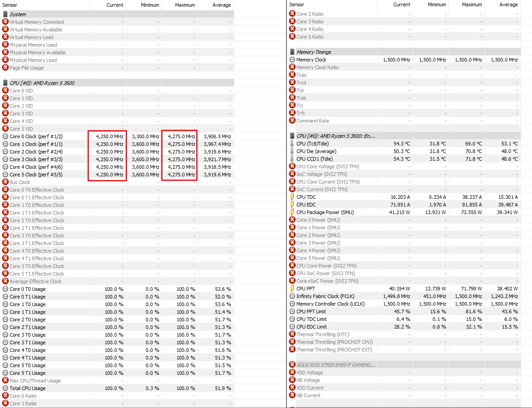Select the Core 0 Clock (perf #1/2) row
The width and height of the screenshot is (532, 408).
click(36, 136)
